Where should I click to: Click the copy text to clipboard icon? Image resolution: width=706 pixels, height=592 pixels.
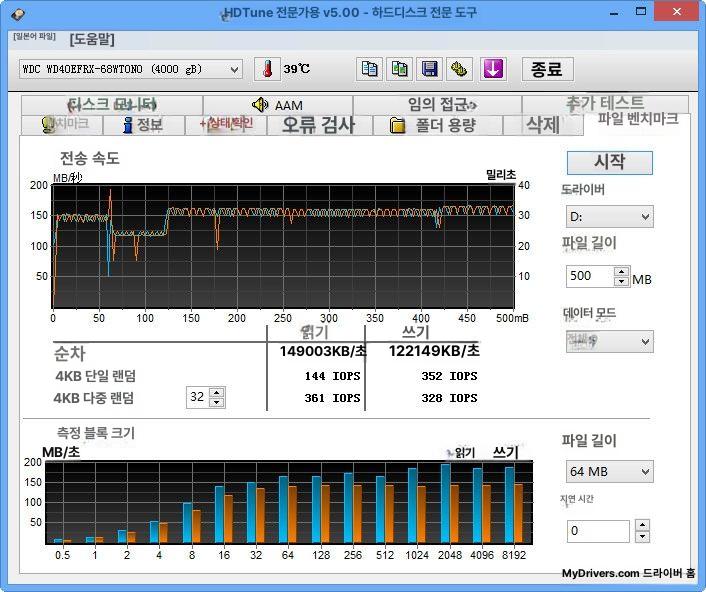tap(370, 69)
